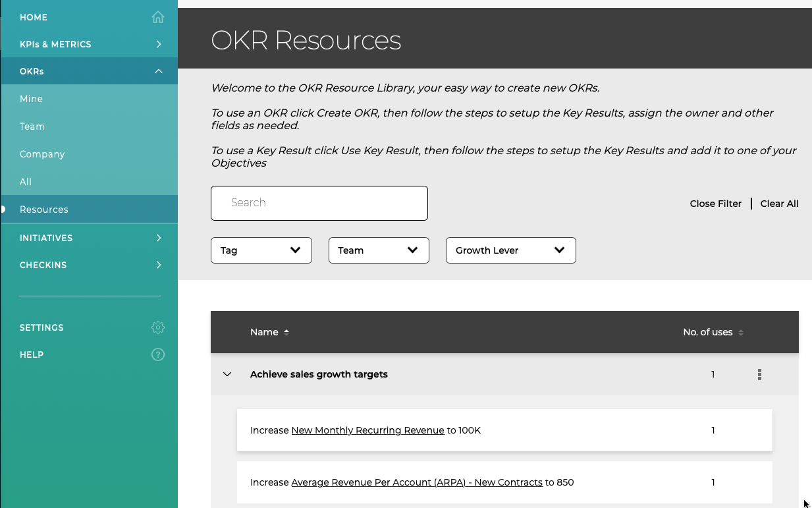Viewport: 812px width, 508px height.
Task: Click the OKR Resources page heading
Action: pyautogui.click(x=306, y=40)
